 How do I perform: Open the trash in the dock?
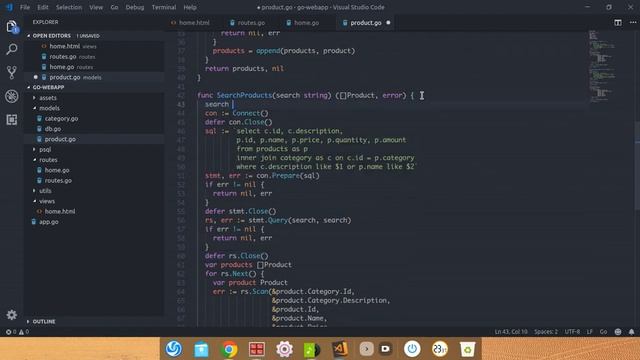[x=467, y=349]
